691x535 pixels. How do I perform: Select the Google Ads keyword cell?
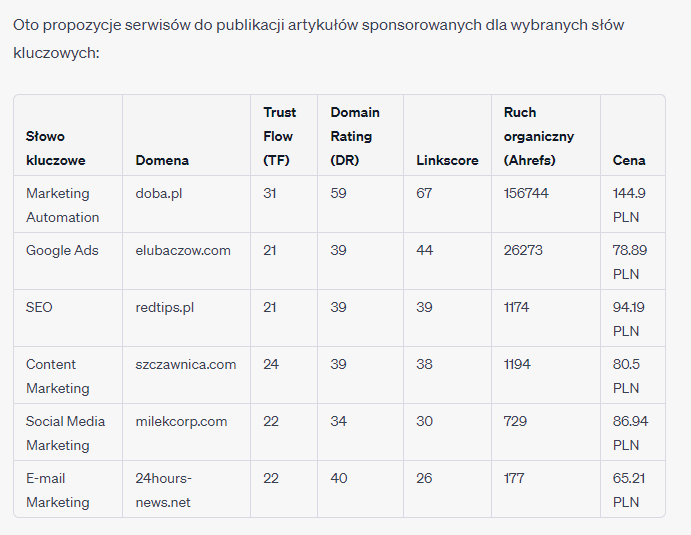(62, 250)
